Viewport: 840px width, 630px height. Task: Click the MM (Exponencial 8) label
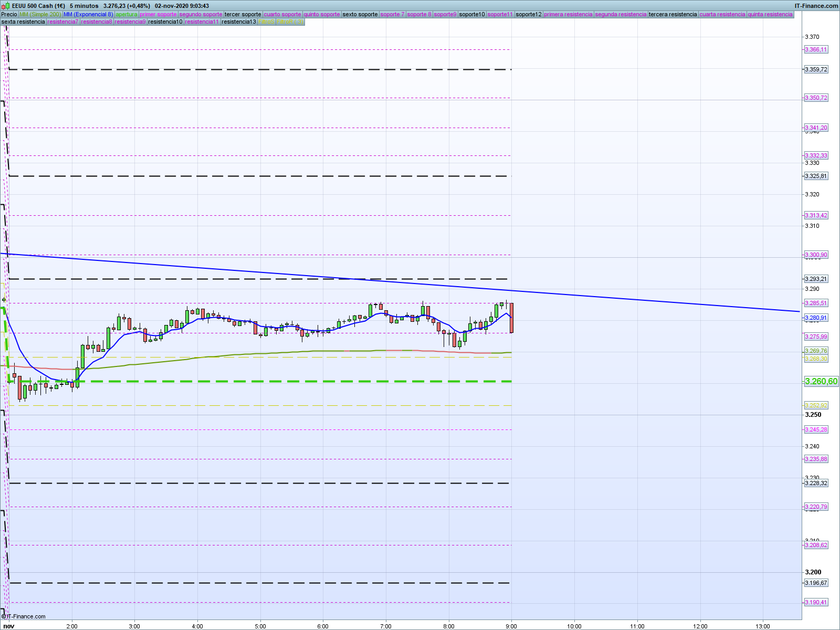pos(88,14)
